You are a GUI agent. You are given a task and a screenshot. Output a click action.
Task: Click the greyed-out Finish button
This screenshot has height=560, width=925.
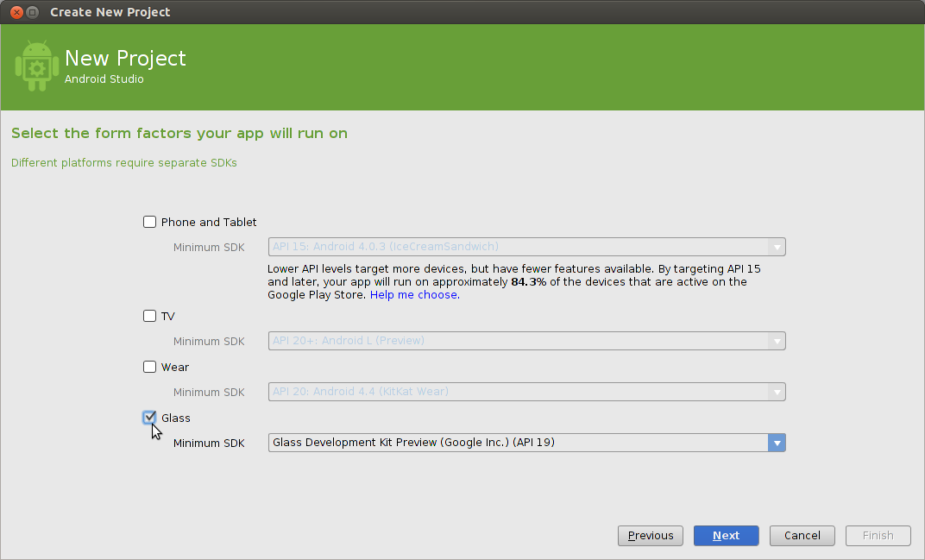point(878,536)
